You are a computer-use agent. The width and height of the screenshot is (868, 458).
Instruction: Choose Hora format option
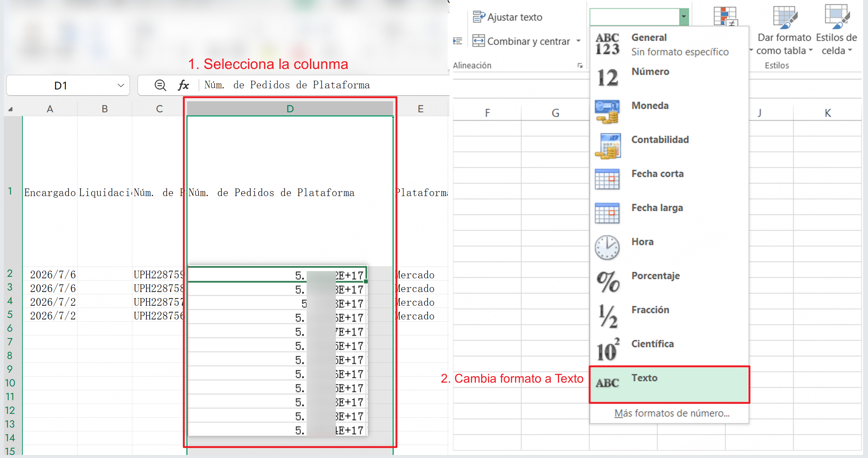click(669, 248)
